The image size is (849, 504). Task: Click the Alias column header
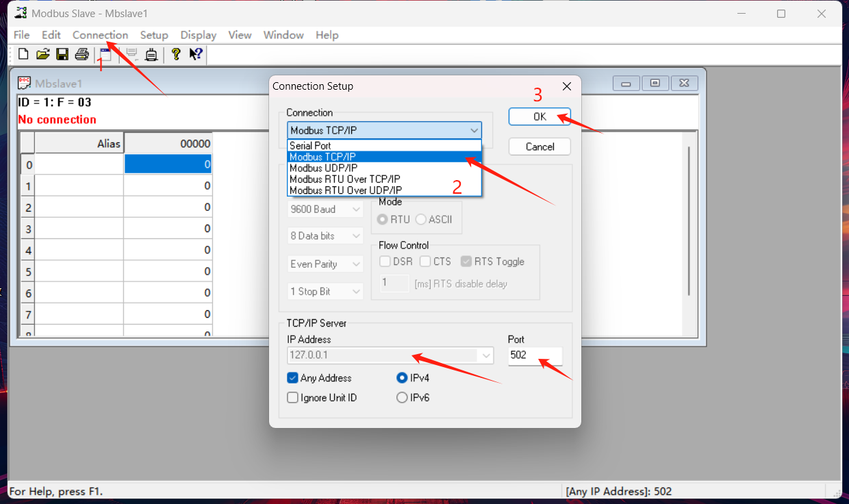coord(79,144)
